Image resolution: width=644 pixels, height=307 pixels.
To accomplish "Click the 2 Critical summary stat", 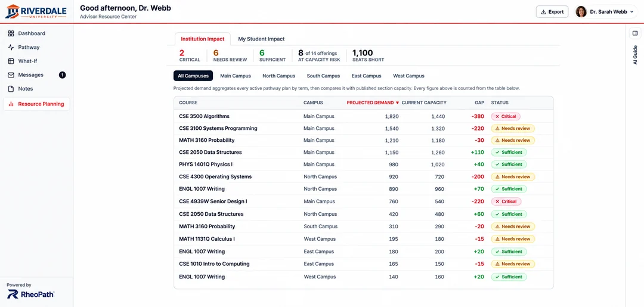I will [x=190, y=56].
